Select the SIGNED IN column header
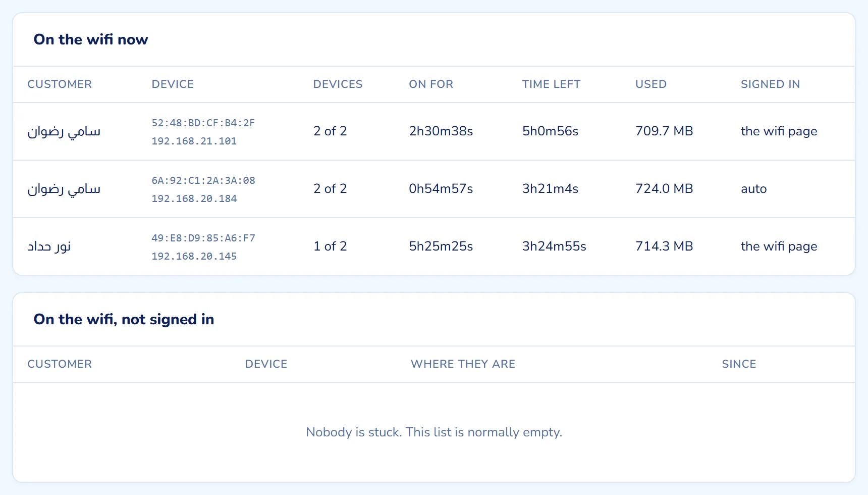This screenshot has width=868, height=495. click(770, 84)
